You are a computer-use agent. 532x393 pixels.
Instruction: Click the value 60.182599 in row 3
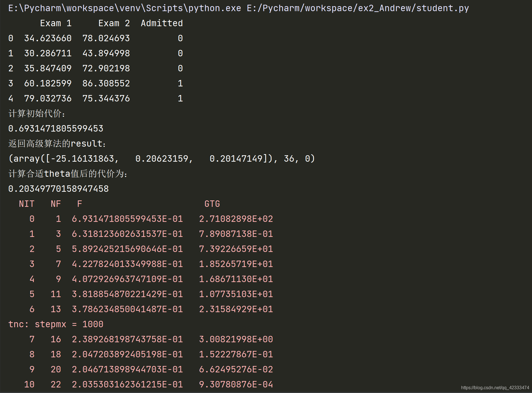[48, 83]
